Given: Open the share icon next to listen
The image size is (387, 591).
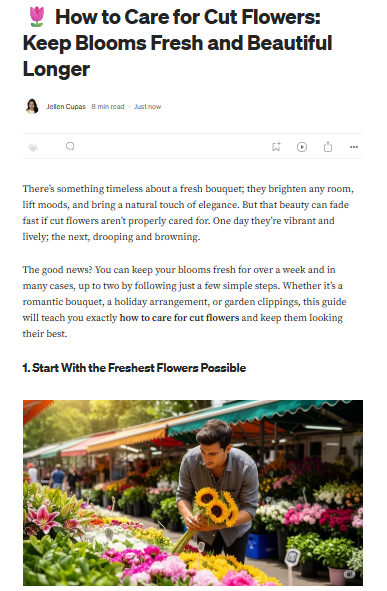Looking at the screenshot, I should click(x=328, y=147).
